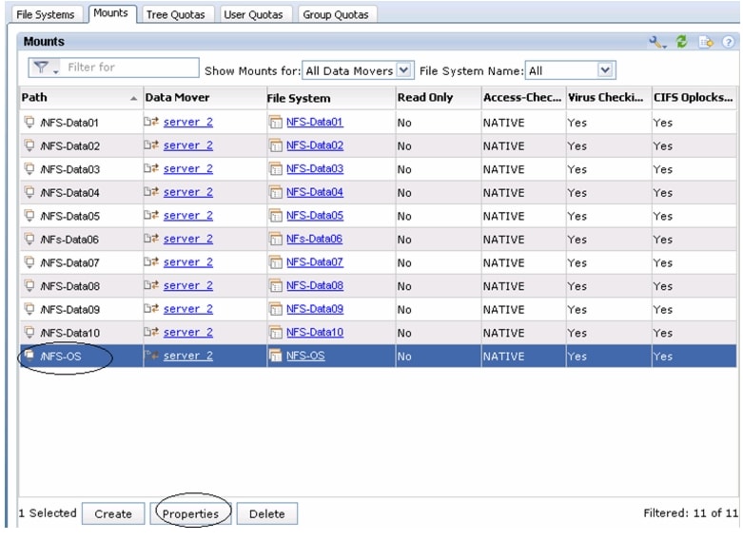
Task: Open the Tree Quotas tab
Action: tap(177, 14)
